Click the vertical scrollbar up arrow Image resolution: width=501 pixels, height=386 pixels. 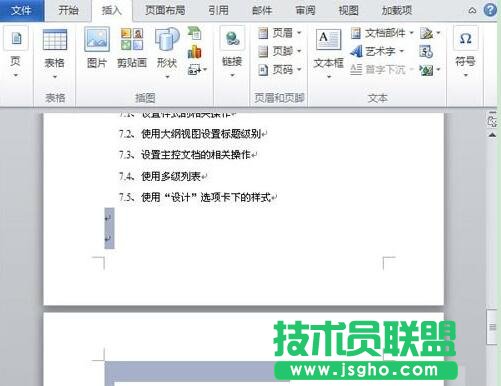492,135
